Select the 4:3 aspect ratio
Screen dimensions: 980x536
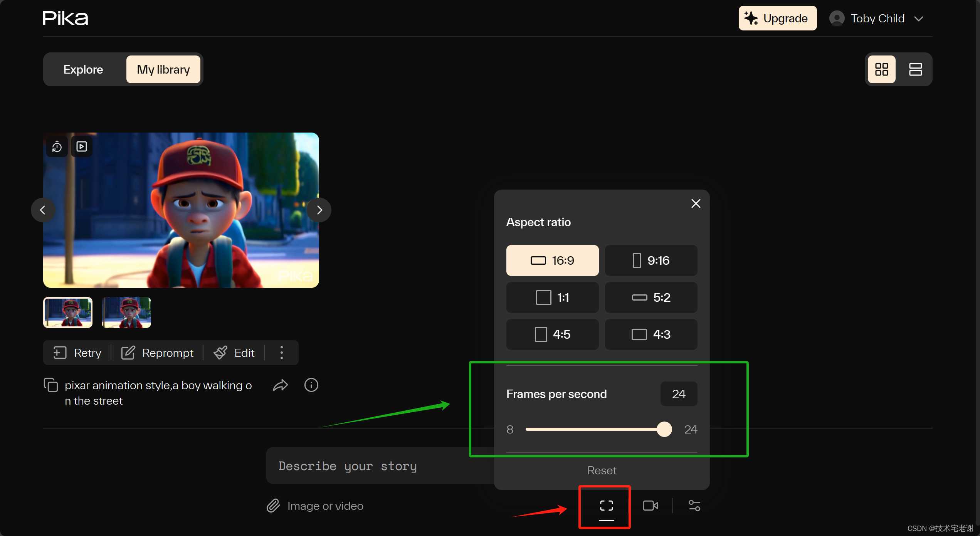tap(651, 334)
